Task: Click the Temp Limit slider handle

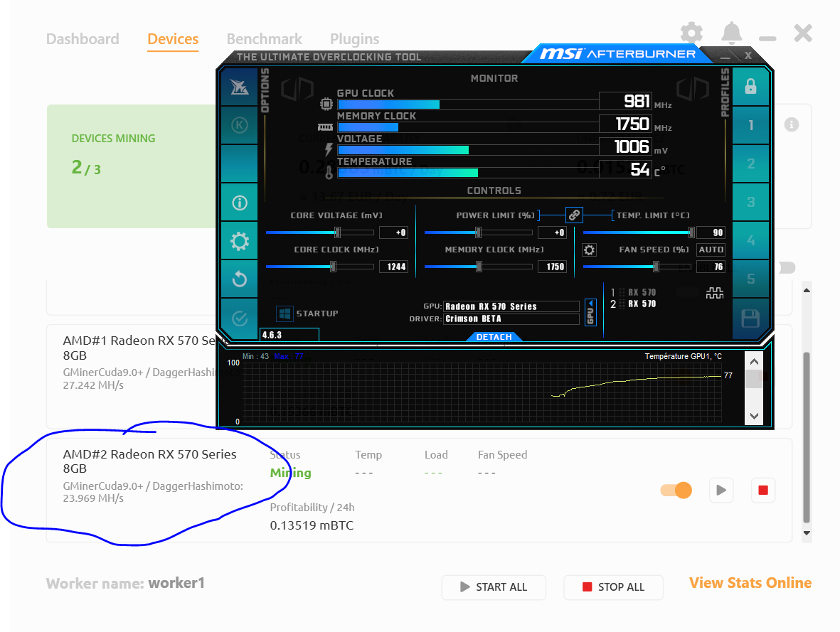Action: [x=691, y=232]
